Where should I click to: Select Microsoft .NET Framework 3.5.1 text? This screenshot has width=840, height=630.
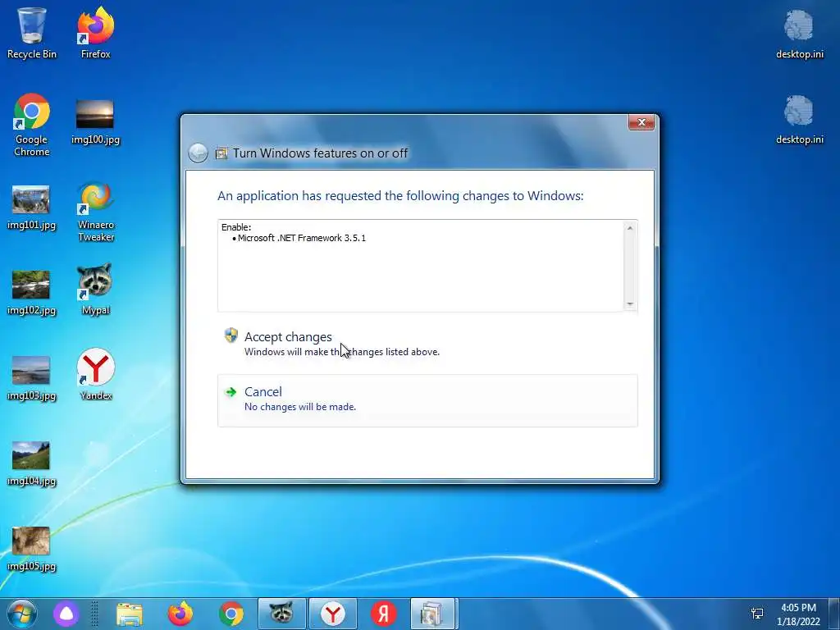302,238
